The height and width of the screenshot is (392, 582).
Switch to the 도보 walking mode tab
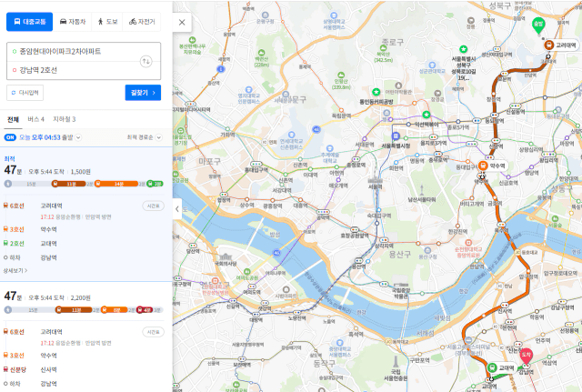(x=107, y=22)
